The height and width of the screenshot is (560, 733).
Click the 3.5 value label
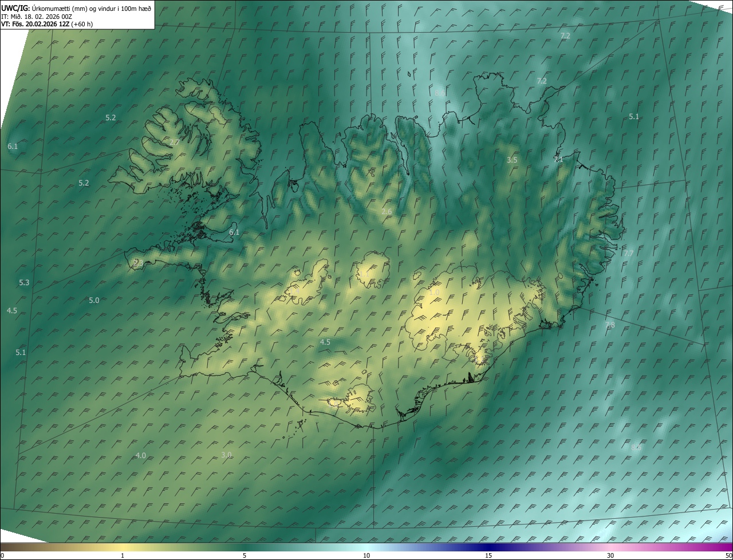(512, 160)
